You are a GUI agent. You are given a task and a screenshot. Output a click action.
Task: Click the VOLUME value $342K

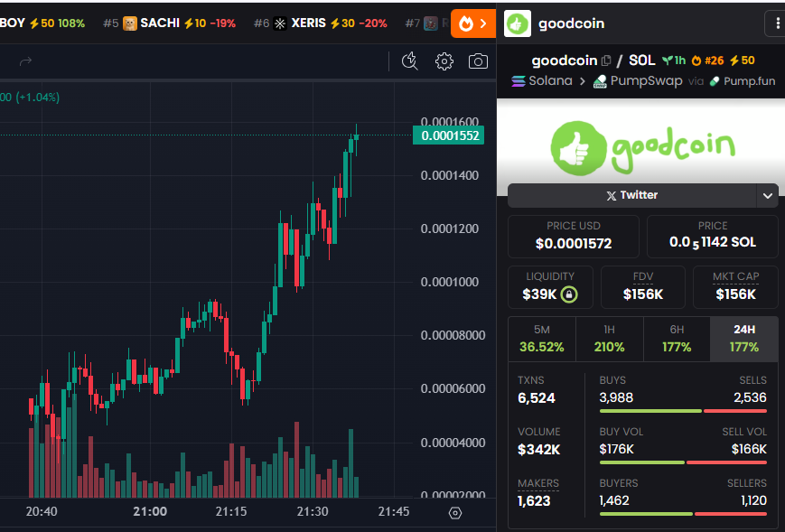[x=538, y=450]
